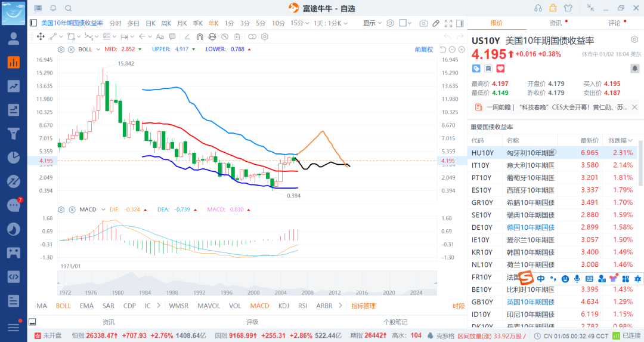Open customer service headset icon

pos(538,8)
